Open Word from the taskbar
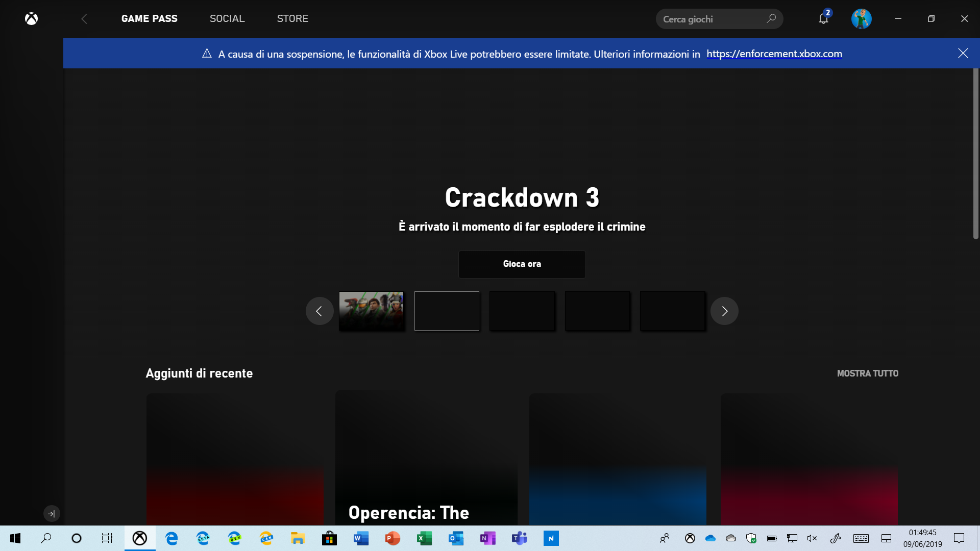Viewport: 980px width, 551px height. click(361, 538)
